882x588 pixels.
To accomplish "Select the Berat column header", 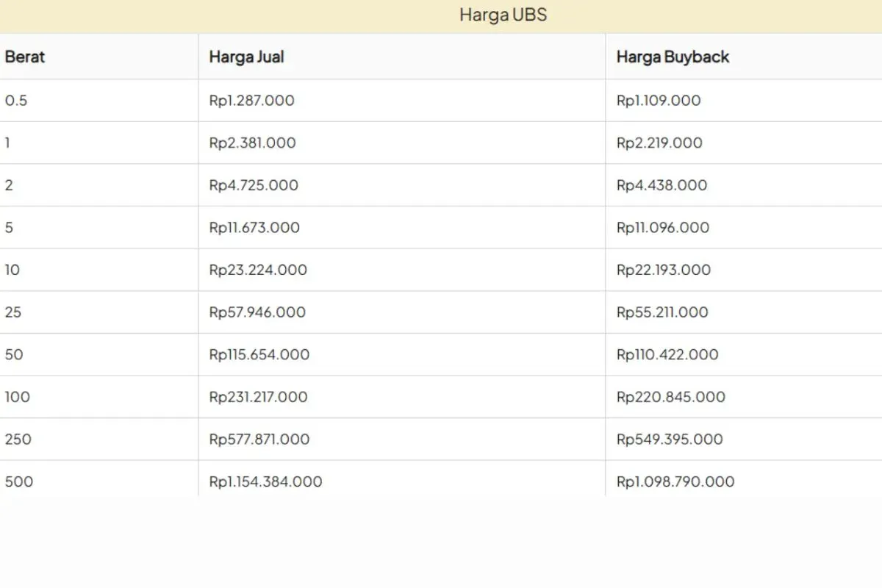I will point(25,57).
